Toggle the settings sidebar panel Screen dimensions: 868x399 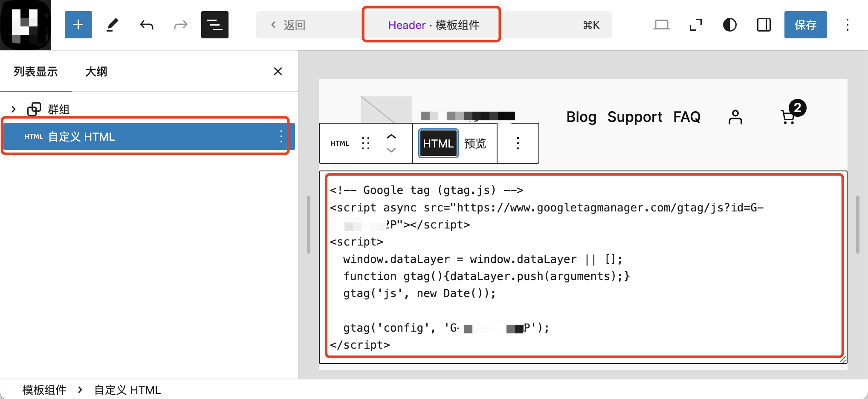pos(764,25)
